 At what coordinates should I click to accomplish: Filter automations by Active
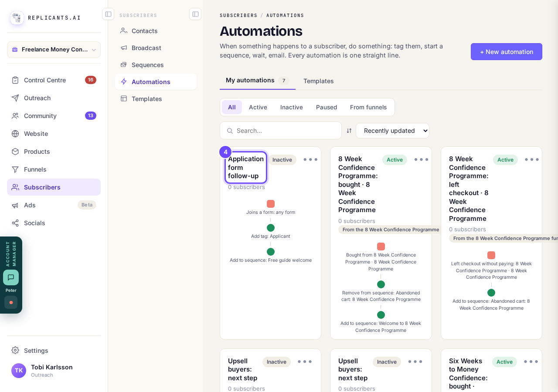[x=258, y=107]
